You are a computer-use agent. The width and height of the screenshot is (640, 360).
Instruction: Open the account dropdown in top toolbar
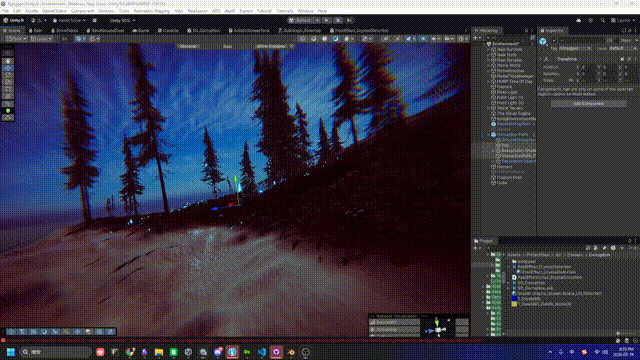point(39,20)
